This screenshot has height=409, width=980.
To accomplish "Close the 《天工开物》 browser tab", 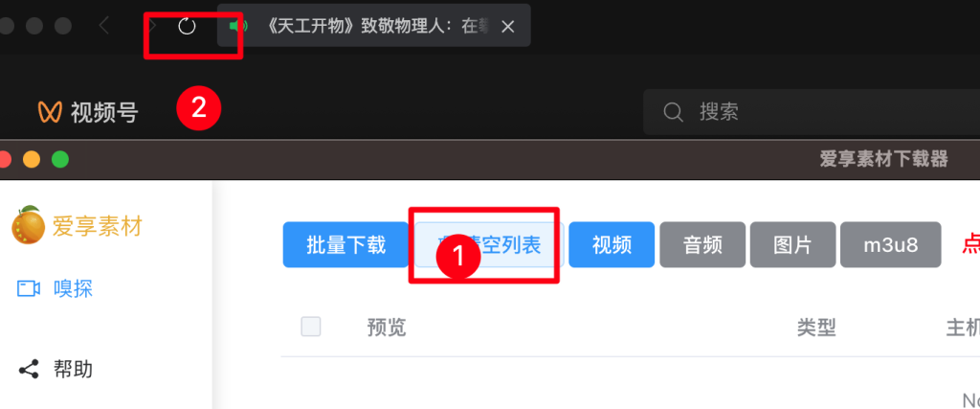I will tap(509, 26).
